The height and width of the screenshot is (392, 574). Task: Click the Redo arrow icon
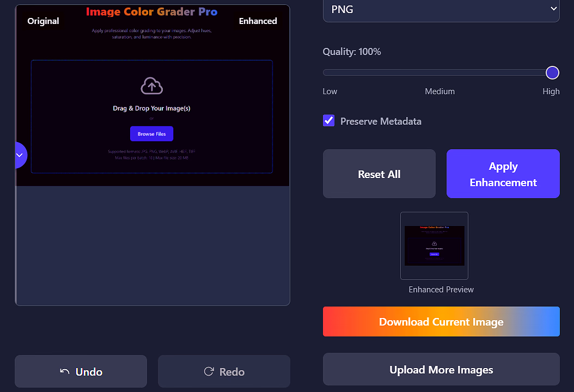[208, 372]
